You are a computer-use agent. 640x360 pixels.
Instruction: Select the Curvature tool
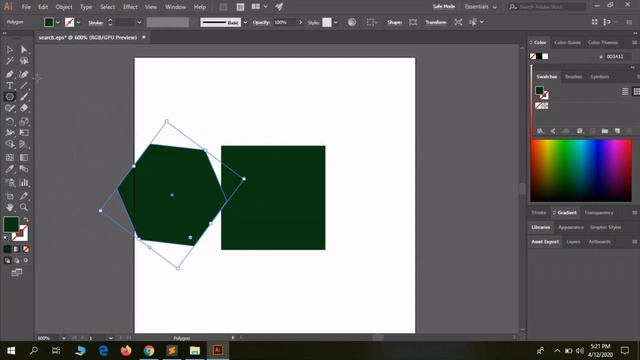(x=24, y=74)
